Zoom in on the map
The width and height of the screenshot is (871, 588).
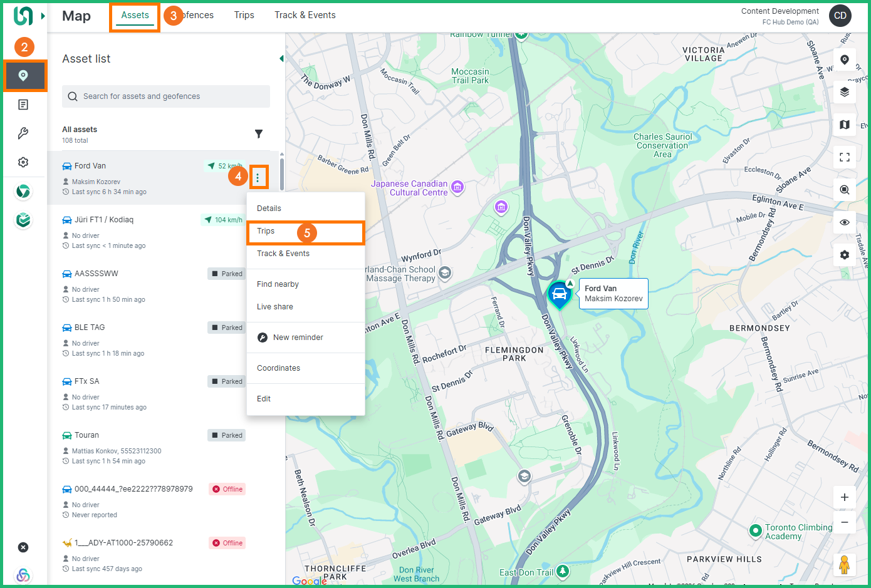tap(844, 497)
